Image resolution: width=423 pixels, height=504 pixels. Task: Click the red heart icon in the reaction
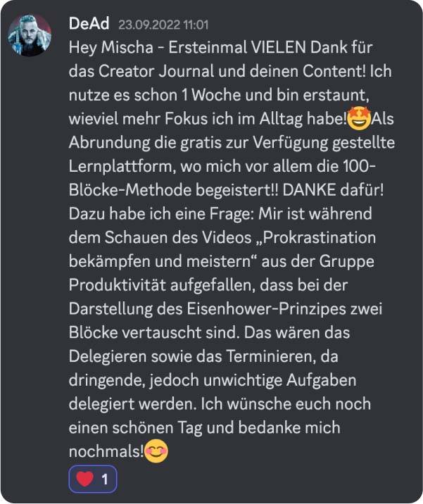tap(85, 479)
